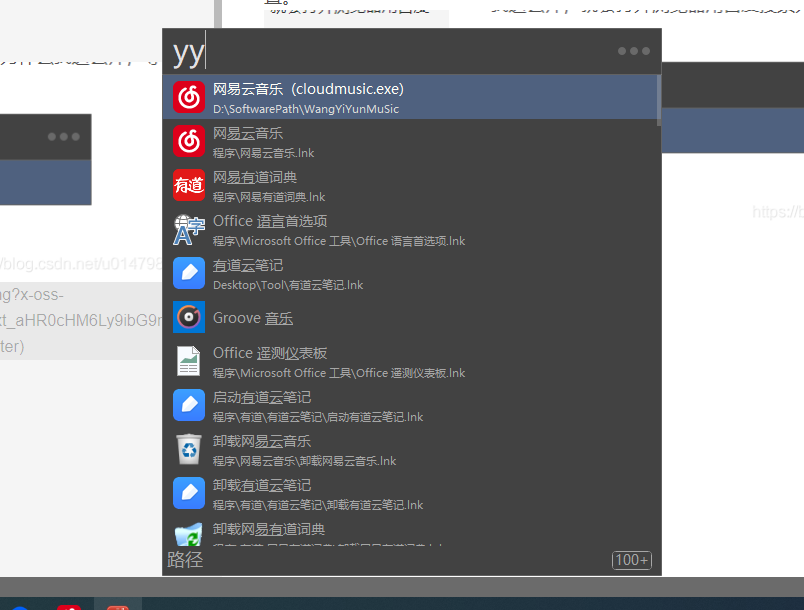Select the 卸载网易云音乐 recycle bin icon
Screen dimensions: 804x610
pos(189,449)
